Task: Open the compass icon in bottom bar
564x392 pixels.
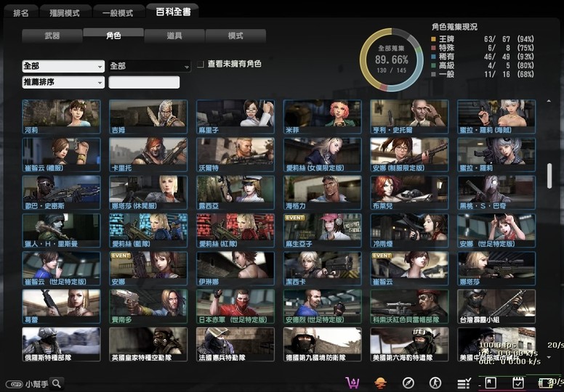Action: coord(408,383)
